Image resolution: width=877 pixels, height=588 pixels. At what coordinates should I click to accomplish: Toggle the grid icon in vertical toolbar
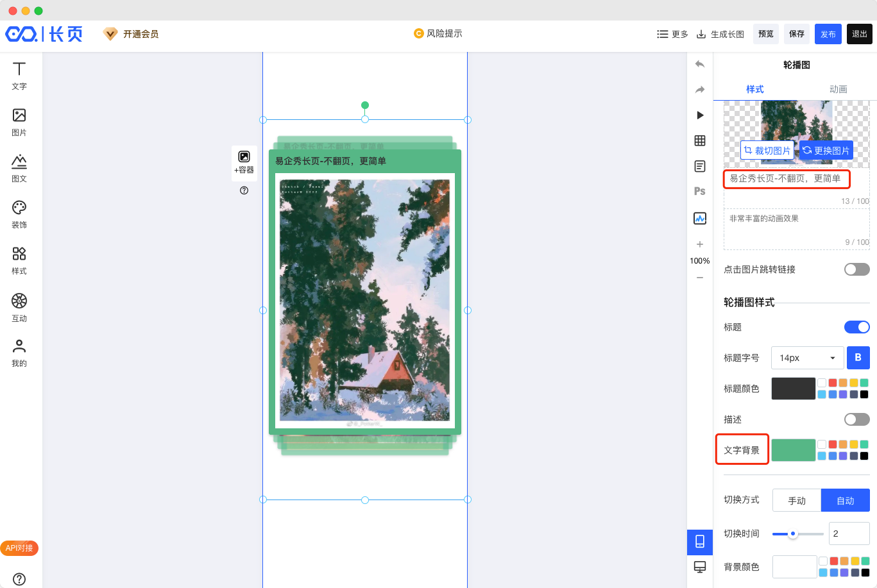[700, 140]
